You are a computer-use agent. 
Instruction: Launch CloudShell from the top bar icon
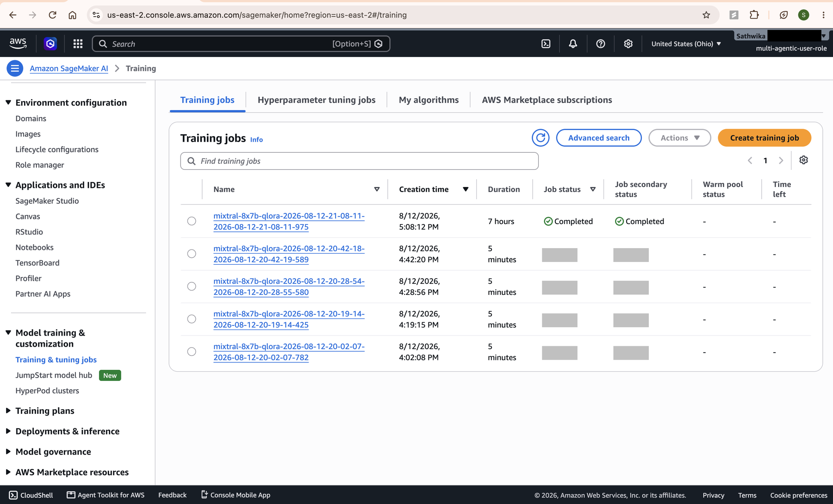tap(546, 44)
